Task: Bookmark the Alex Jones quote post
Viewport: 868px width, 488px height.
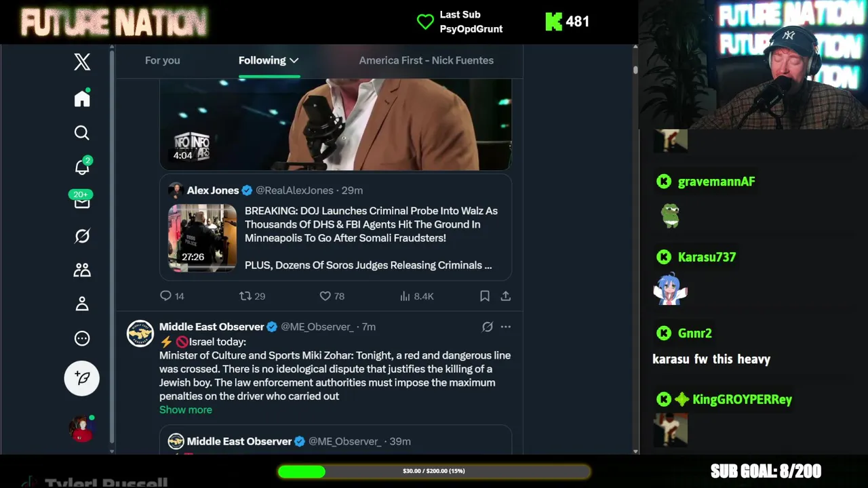Action: pyautogui.click(x=485, y=296)
